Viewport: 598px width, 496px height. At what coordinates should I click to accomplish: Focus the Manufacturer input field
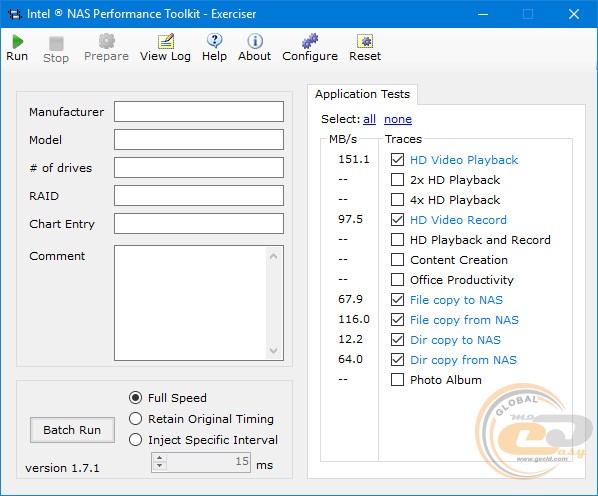coord(199,112)
